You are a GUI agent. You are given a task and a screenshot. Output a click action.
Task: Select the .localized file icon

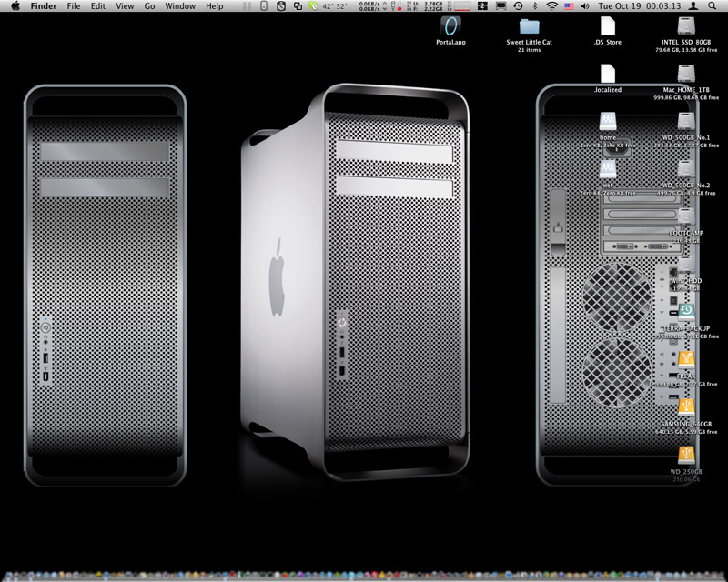[608, 74]
